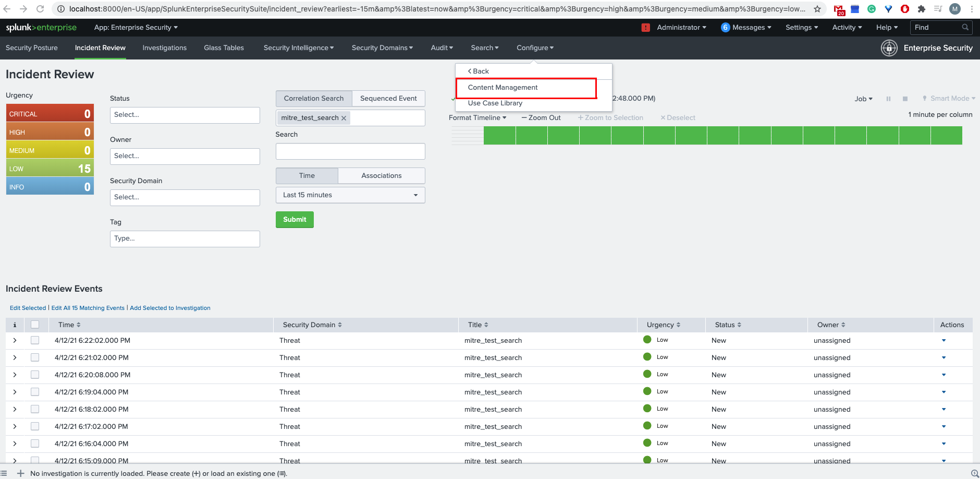This screenshot has height=479, width=980.
Task: Click the Administrator alert badge icon
Action: tap(646, 27)
